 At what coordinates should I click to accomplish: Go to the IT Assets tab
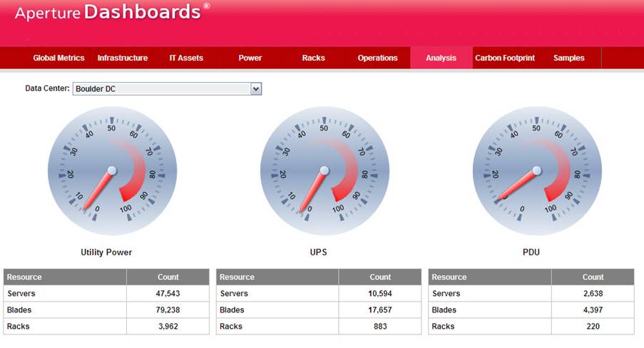(x=186, y=58)
